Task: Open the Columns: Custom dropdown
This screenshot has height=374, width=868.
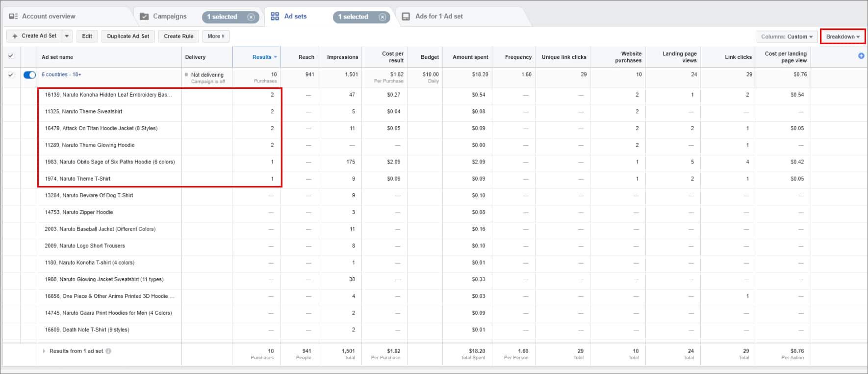Action: 787,36
